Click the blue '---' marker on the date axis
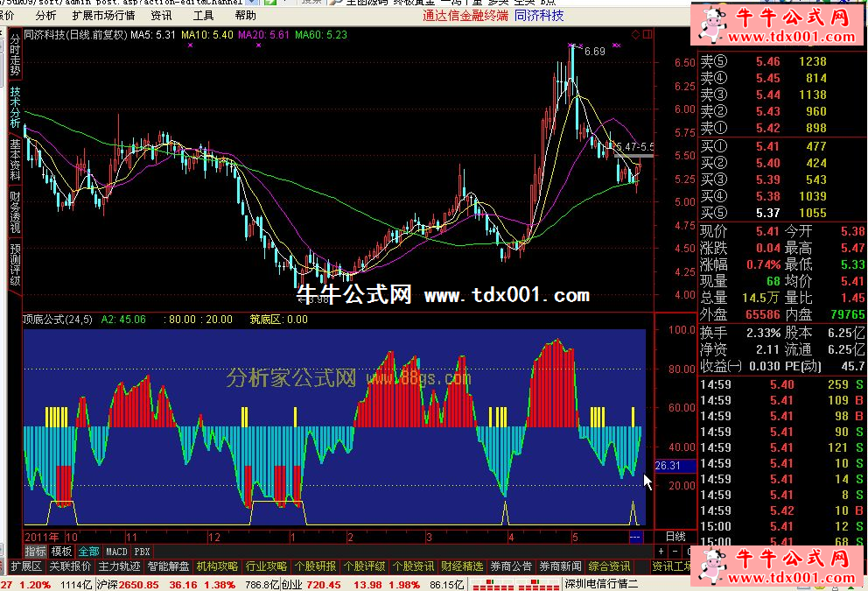 [635, 537]
